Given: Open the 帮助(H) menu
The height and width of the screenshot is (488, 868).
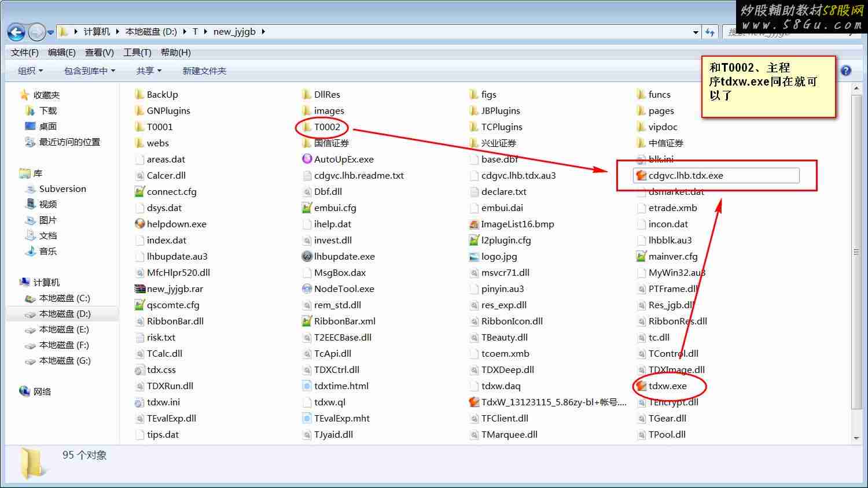Looking at the screenshot, I should 175,53.
